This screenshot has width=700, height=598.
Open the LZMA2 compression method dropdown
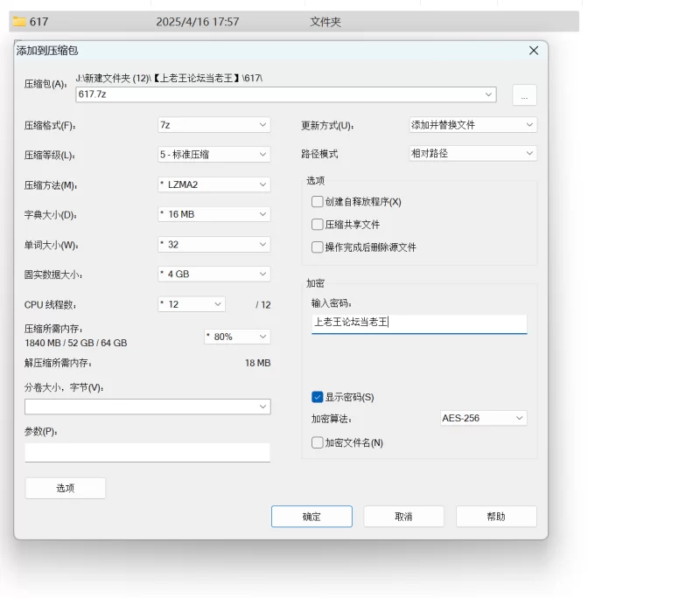coord(213,184)
